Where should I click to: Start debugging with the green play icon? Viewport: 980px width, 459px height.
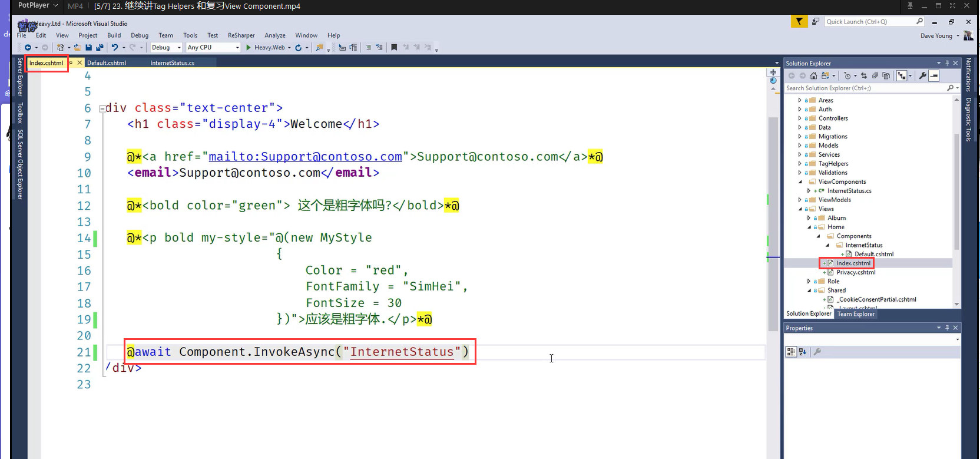[249, 47]
